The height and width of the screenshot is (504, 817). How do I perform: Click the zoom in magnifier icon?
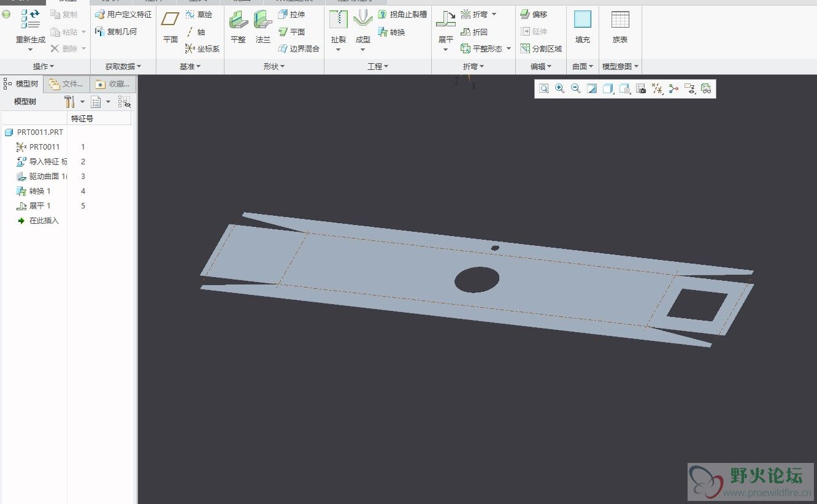pos(560,89)
